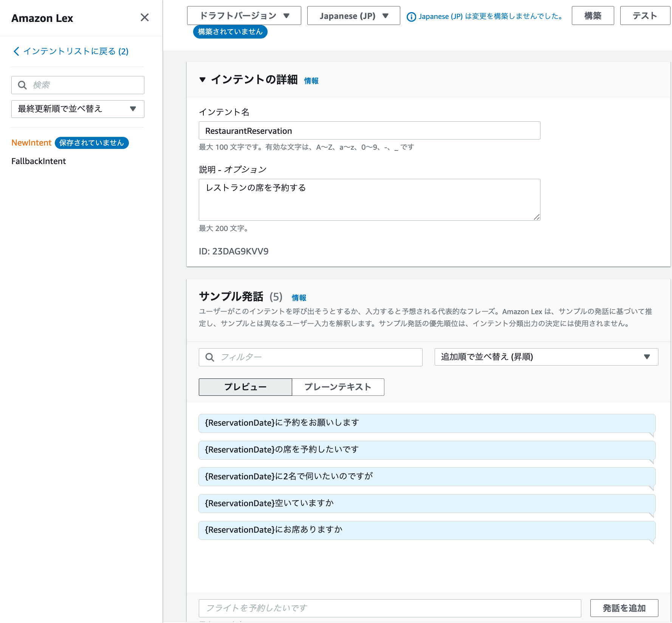Open the 最終更新順で並べ替え sort dropdown
Viewport: 672px width, 623px height.
pos(78,109)
